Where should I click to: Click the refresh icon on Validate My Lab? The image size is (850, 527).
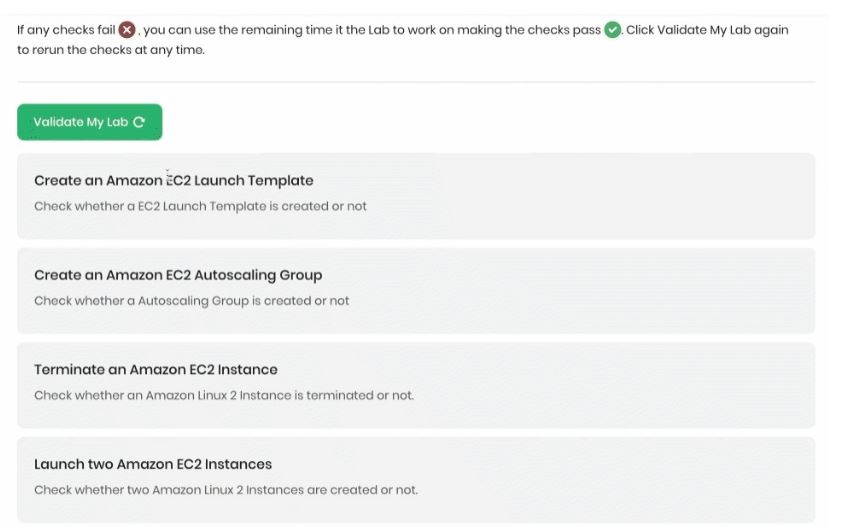139,122
